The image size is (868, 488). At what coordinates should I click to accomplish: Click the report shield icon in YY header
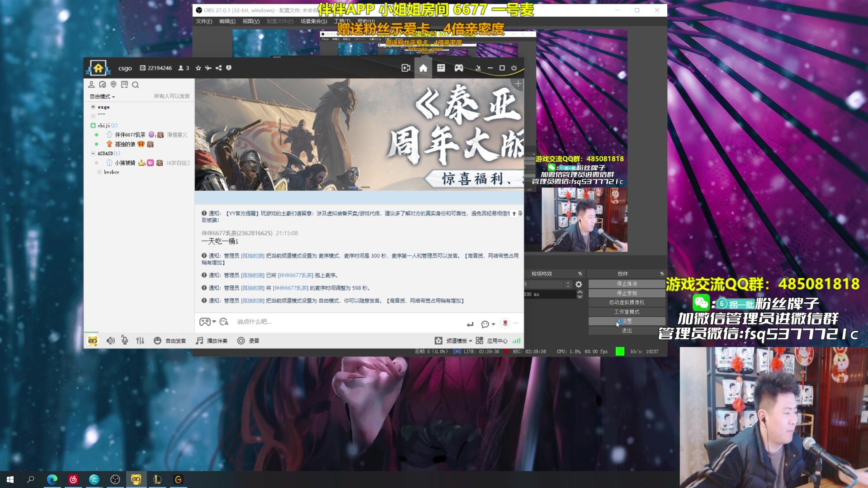pyautogui.click(x=229, y=68)
